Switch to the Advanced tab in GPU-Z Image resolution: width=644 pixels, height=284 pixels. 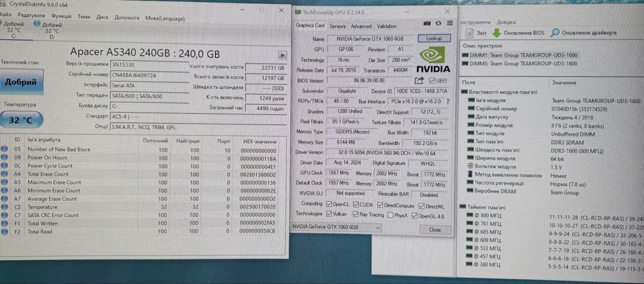(x=361, y=26)
